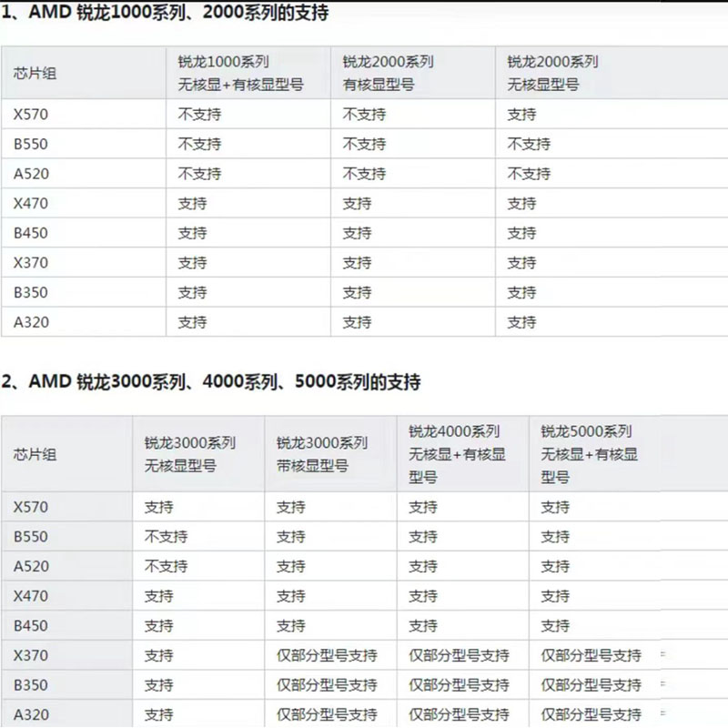Select "芯片组" header in 3000/4000/5000 series table

[35, 454]
